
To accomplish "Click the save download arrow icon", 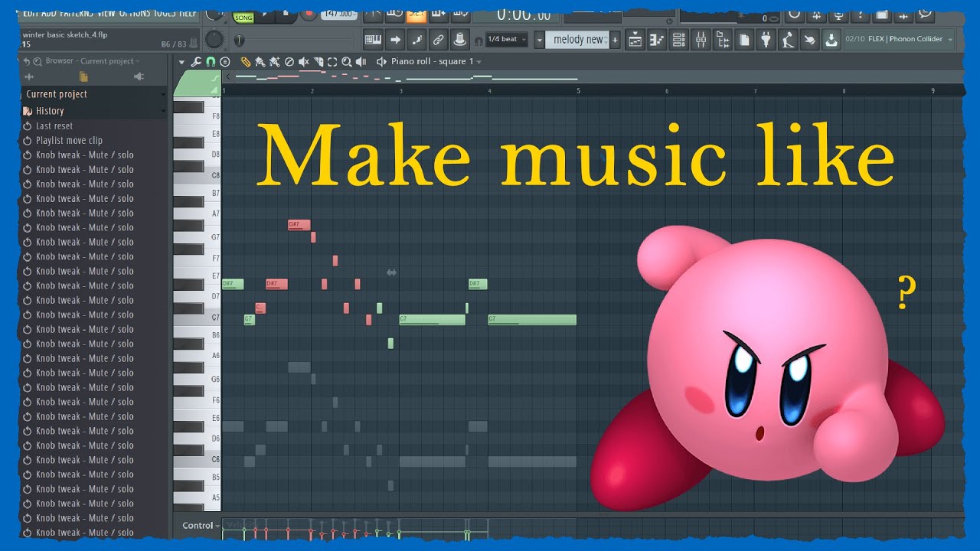I will (x=831, y=40).
